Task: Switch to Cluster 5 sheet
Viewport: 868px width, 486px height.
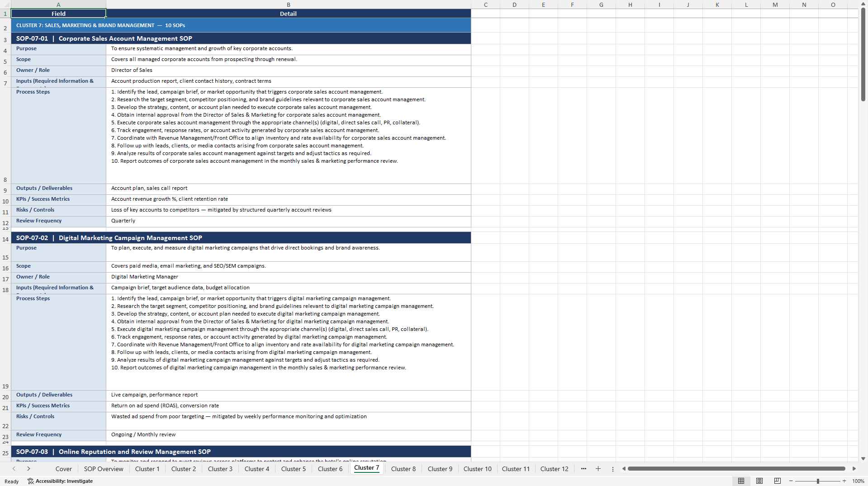Action: click(x=294, y=469)
